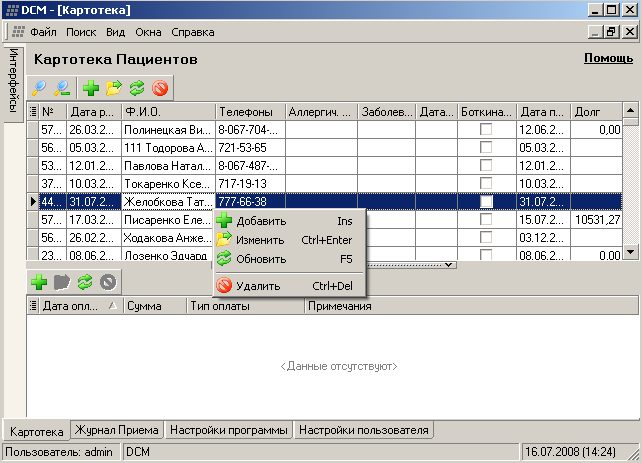Viewport: 642px width, 463px height.
Task: Open the Окна menu
Action: [148, 32]
